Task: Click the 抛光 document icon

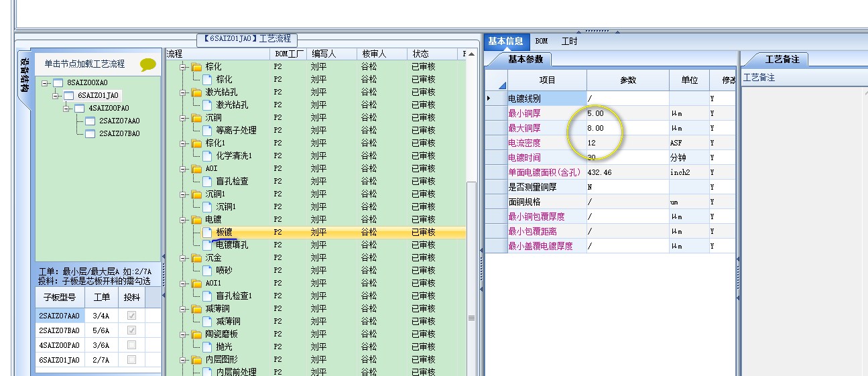Action: coord(207,347)
